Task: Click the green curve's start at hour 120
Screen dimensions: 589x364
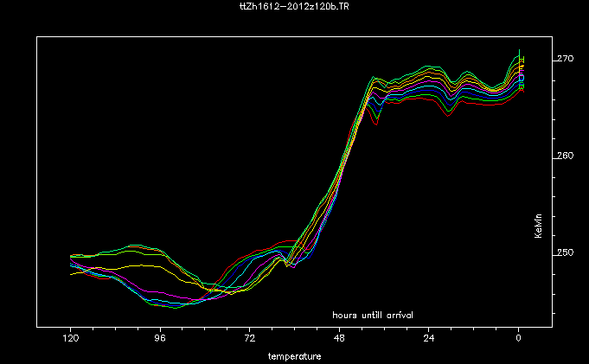Action: click(71, 256)
